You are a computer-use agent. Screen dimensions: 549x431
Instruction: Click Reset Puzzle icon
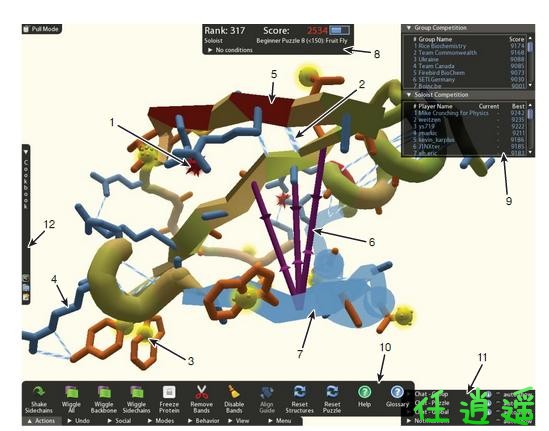pyautogui.click(x=332, y=392)
